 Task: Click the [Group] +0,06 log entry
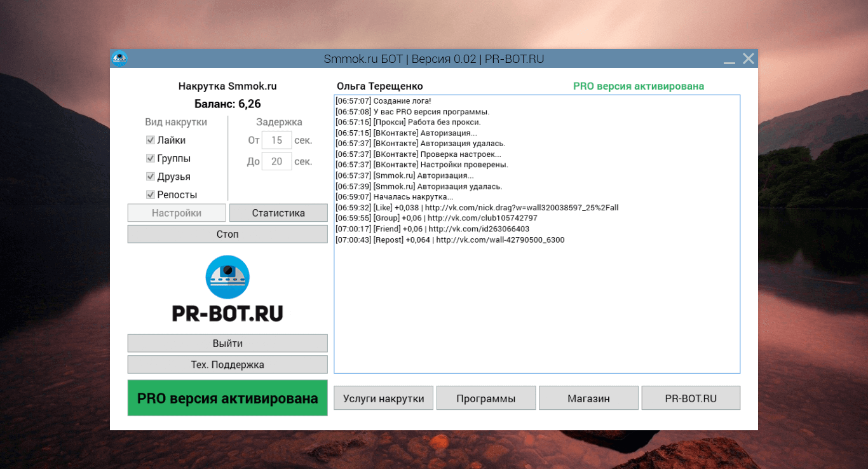[x=437, y=218]
